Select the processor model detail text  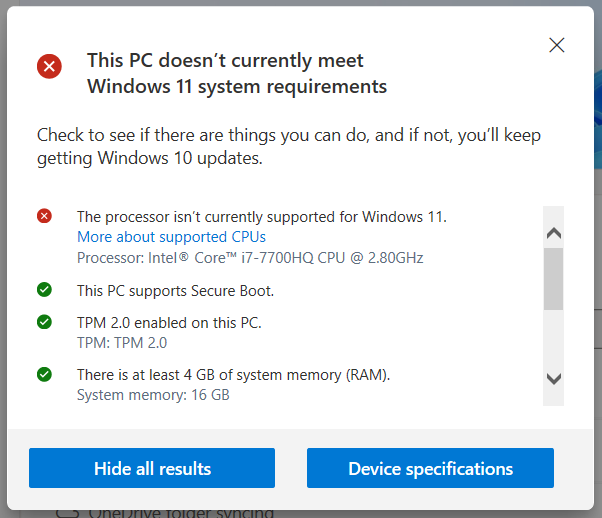[250, 258]
